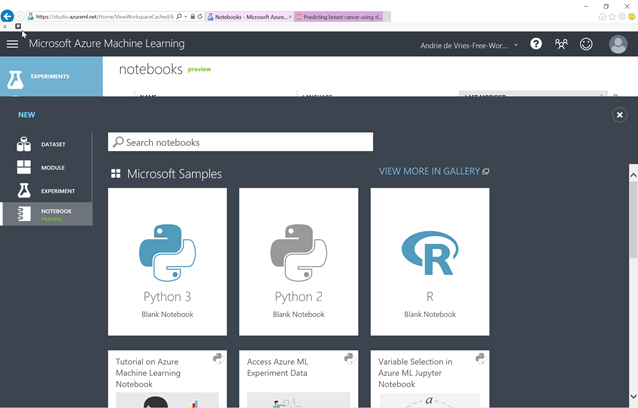The image size is (638, 408).
Task: Click the help question mark icon
Action: [536, 44]
